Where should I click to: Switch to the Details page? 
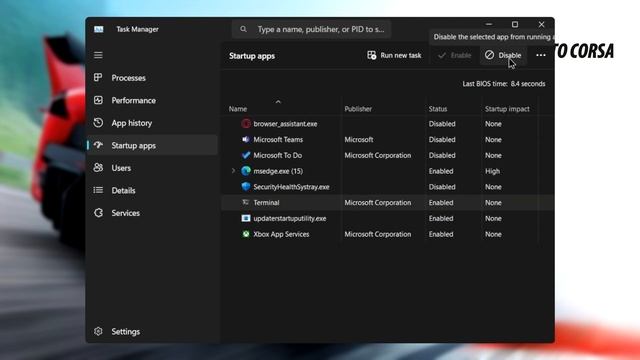point(153,190)
